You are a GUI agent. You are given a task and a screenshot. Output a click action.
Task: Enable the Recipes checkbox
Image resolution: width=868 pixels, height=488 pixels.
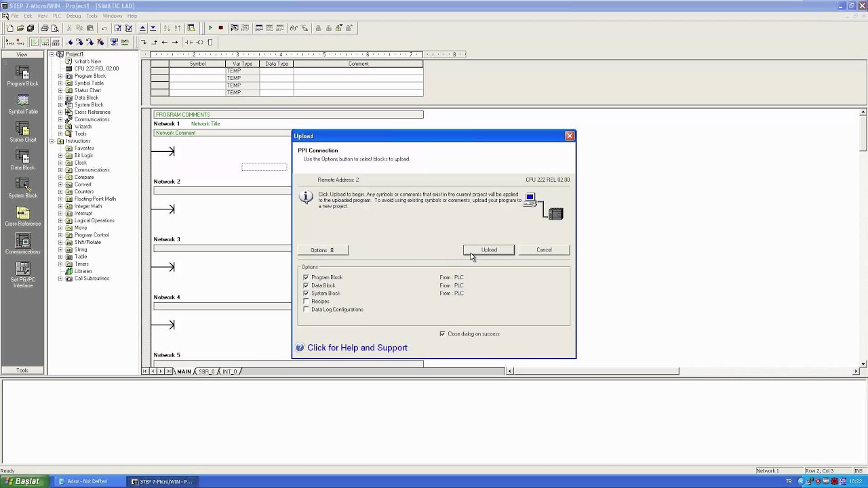(x=306, y=302)
